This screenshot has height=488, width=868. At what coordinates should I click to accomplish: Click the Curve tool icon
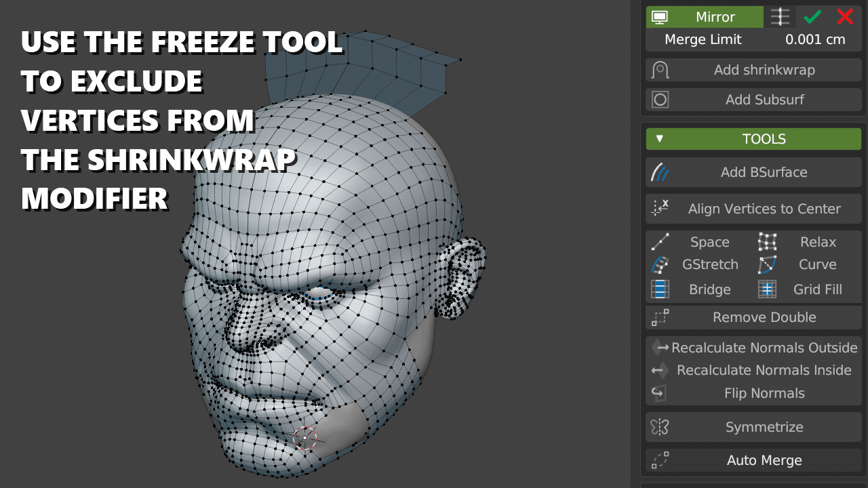[x=767, y=264]
